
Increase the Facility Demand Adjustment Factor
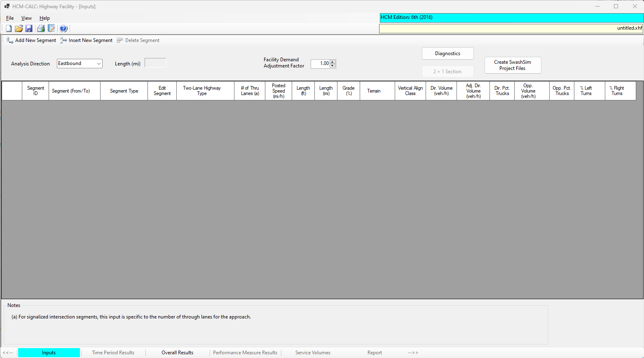click(x=333, y=62)
